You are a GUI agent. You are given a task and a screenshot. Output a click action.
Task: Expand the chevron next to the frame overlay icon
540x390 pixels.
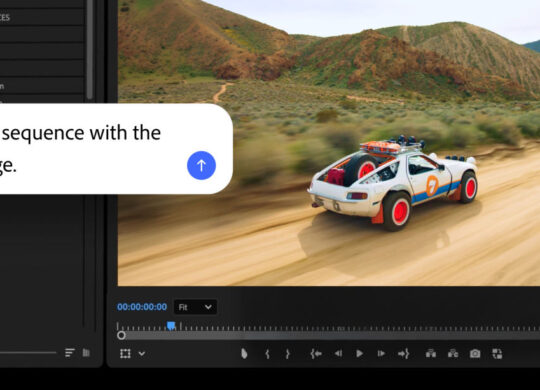(x=142, y=353)
